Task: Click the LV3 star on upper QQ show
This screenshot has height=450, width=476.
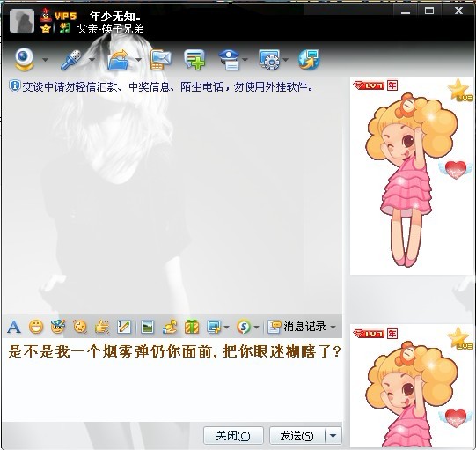Action: click(x=460, y=90)
